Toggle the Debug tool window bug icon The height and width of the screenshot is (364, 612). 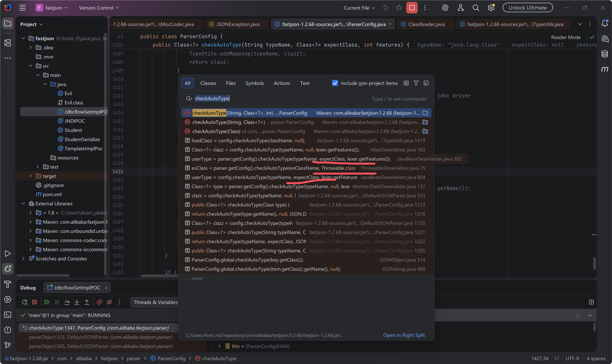coord(8,269)
